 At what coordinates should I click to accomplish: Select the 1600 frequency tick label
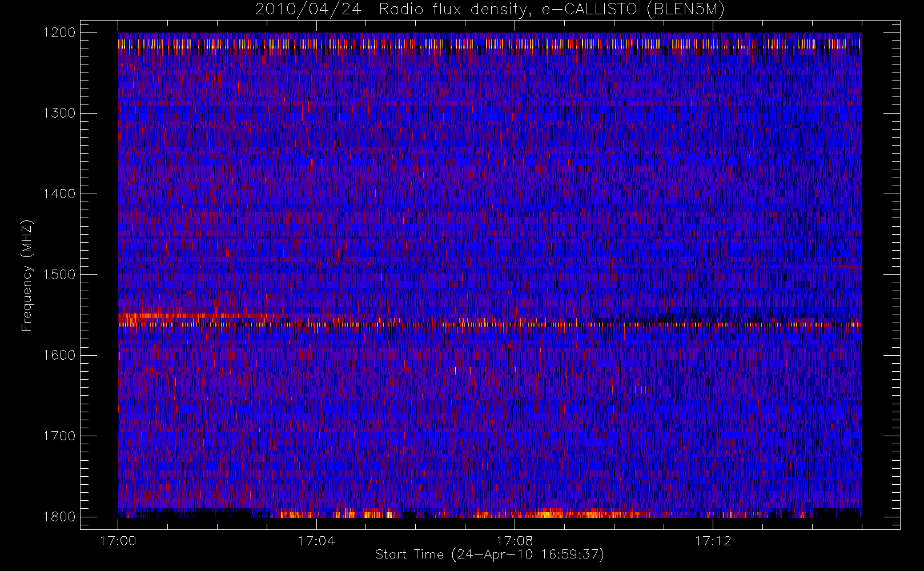(59, 355)
